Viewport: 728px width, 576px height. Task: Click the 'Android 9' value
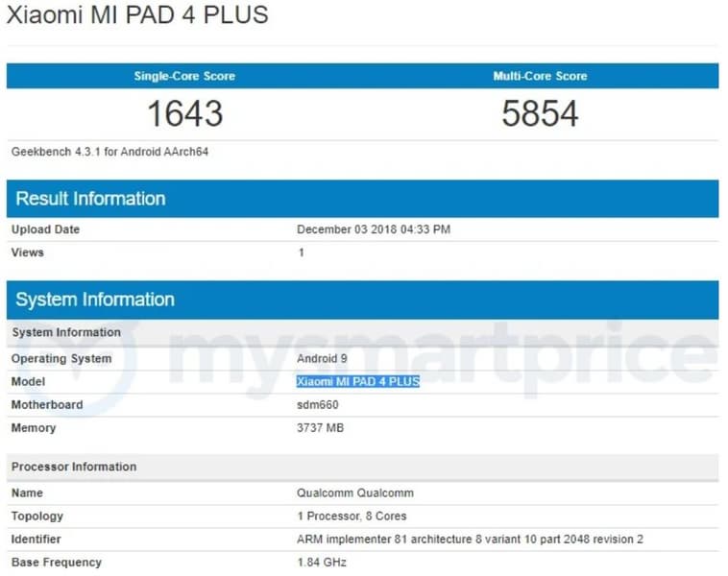click(x=322, y=358)
